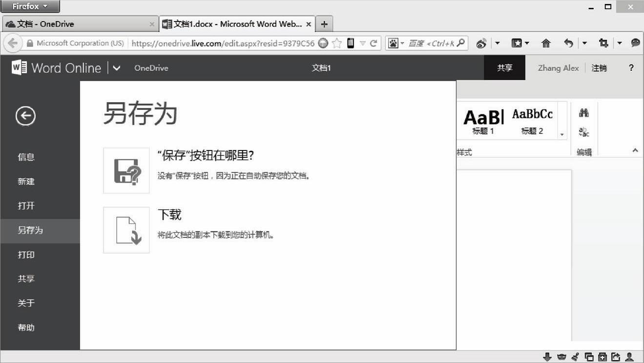Click the mobile phone icon in address bar

[350, 43]
